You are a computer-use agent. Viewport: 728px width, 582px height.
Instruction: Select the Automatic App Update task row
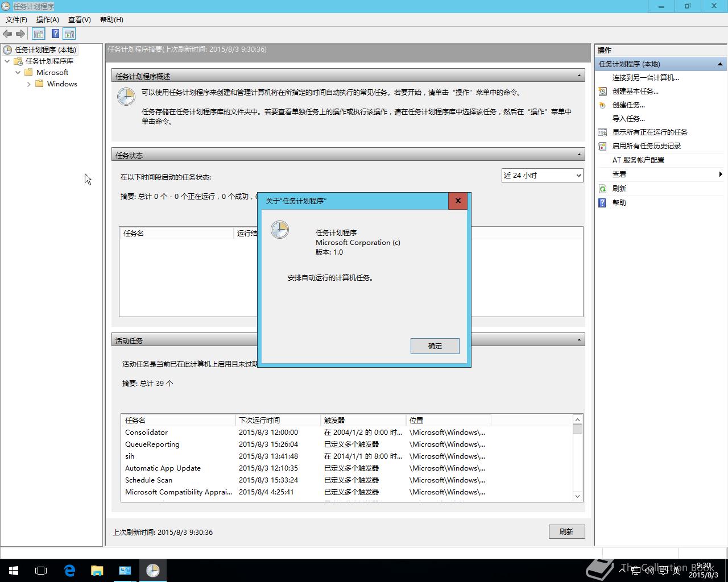click(347, 468)
